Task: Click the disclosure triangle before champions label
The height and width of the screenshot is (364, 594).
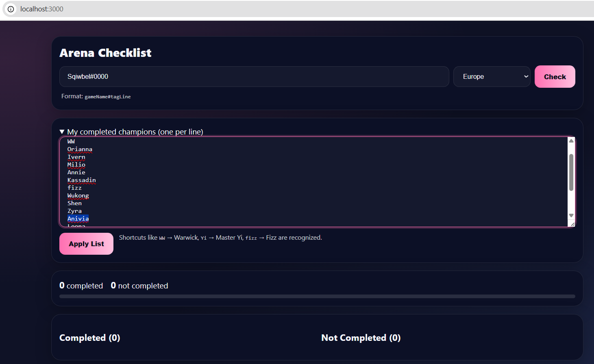Action: [x=62, y=131]
